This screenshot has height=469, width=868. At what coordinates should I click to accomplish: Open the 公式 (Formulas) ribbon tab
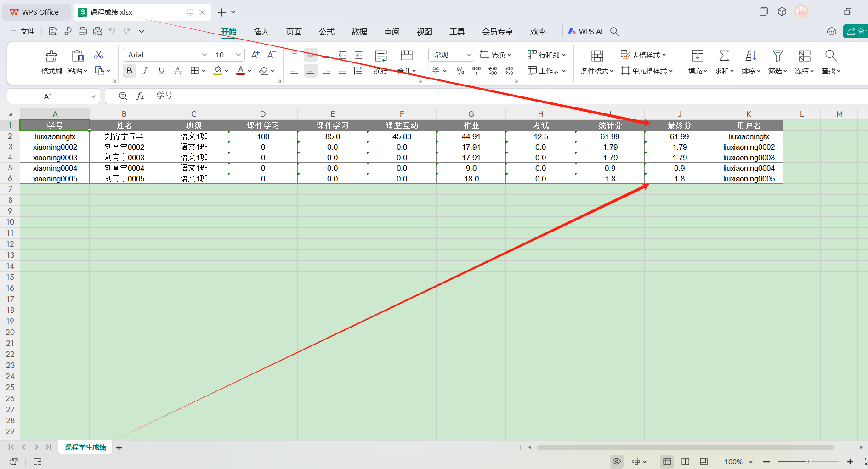327,32
